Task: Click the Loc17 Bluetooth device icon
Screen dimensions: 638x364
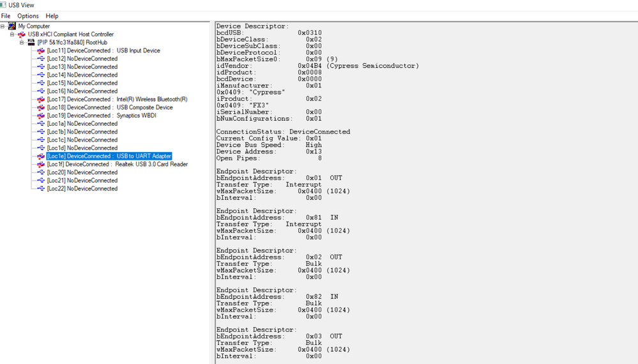Action: coord(41,99)
